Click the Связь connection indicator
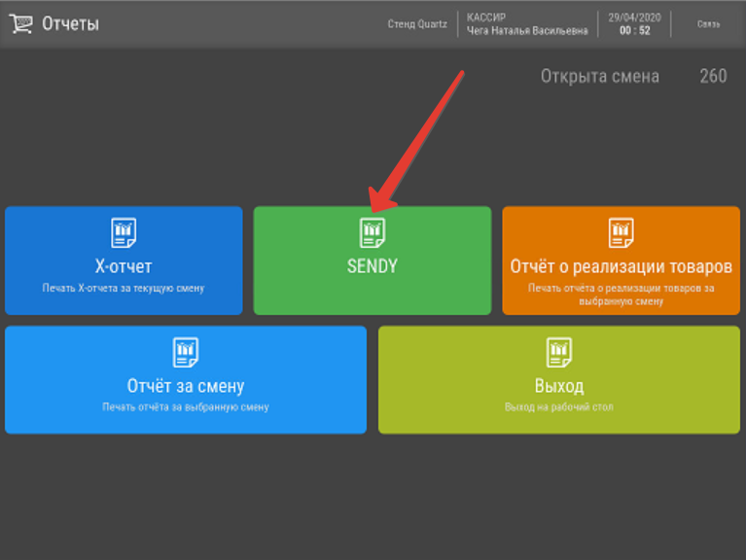Viewport: 746px width, 560px height. point(708,23)
